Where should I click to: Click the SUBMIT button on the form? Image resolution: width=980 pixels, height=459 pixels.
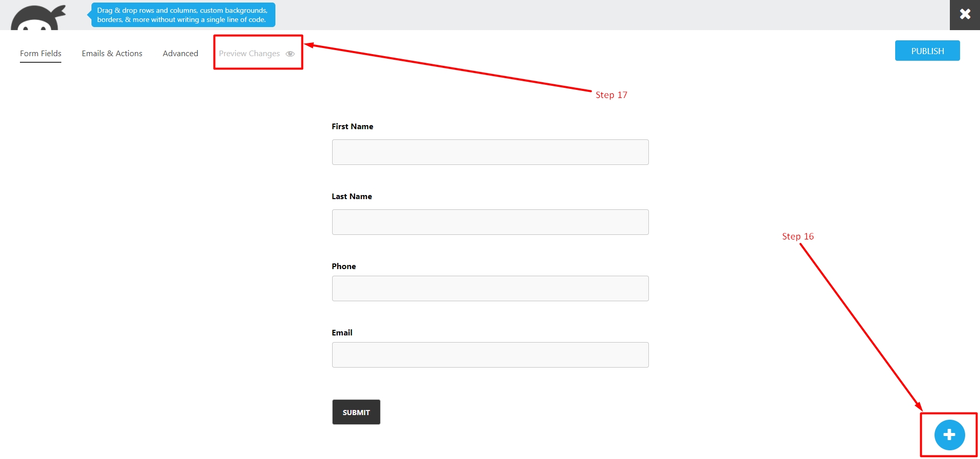[356, 412]
